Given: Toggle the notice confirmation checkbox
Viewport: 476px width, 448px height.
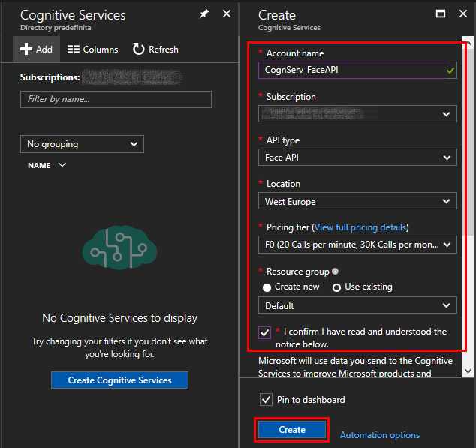Looking at the screenshot, I should click(x=264, y=332).
